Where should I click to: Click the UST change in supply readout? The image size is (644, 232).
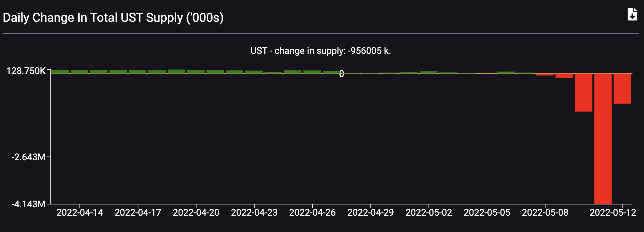point(321,51)
